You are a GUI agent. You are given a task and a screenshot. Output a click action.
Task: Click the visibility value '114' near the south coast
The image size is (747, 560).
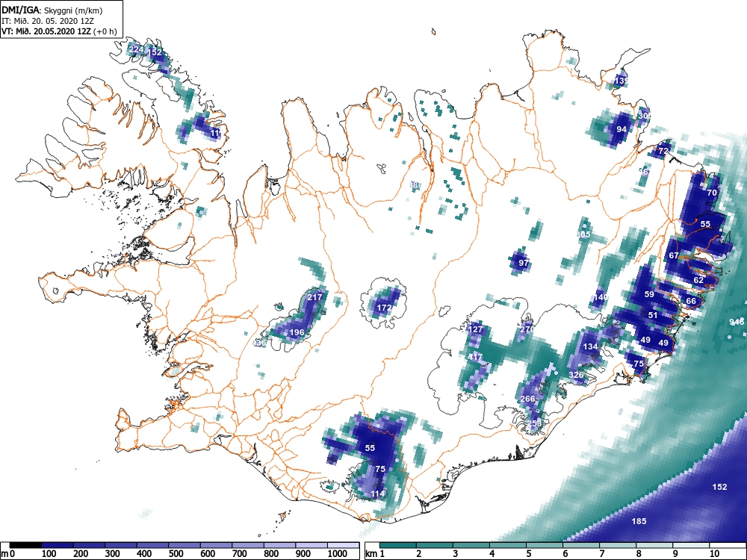tap(377, 494)
